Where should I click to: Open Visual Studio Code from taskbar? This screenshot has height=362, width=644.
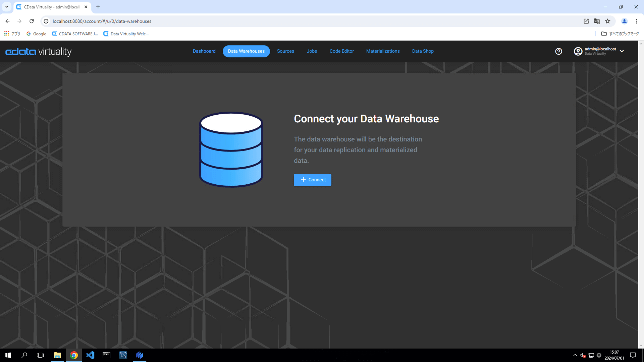[x=90, y=355]
